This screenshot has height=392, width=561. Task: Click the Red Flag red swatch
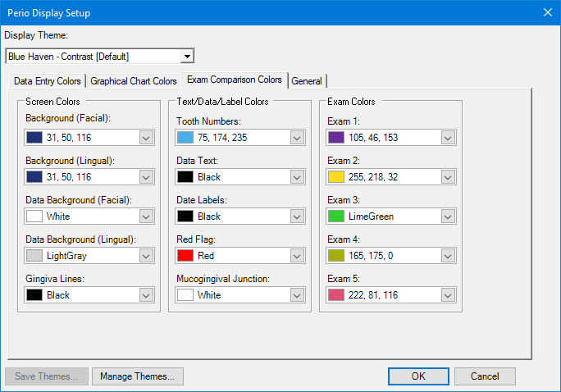pyautogui.click(x=185, y=256)
